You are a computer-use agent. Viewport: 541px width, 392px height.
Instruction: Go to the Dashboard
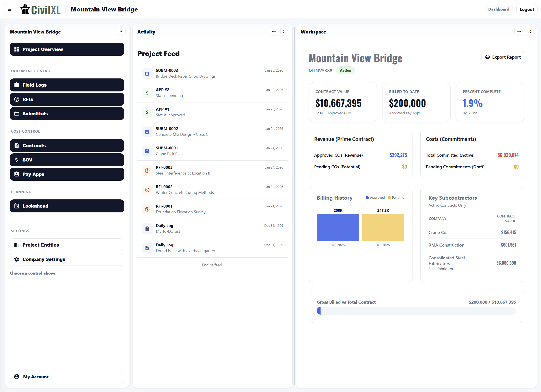click(x=499, y=9)
